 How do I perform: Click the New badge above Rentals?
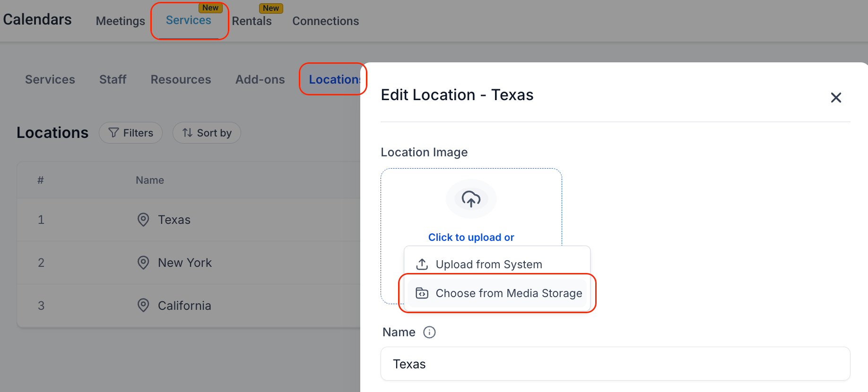271,8
